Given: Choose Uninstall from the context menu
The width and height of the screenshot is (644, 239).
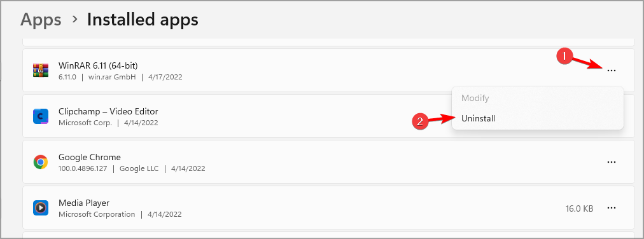Looking at the screenshot, I should (x=478, y=118).
